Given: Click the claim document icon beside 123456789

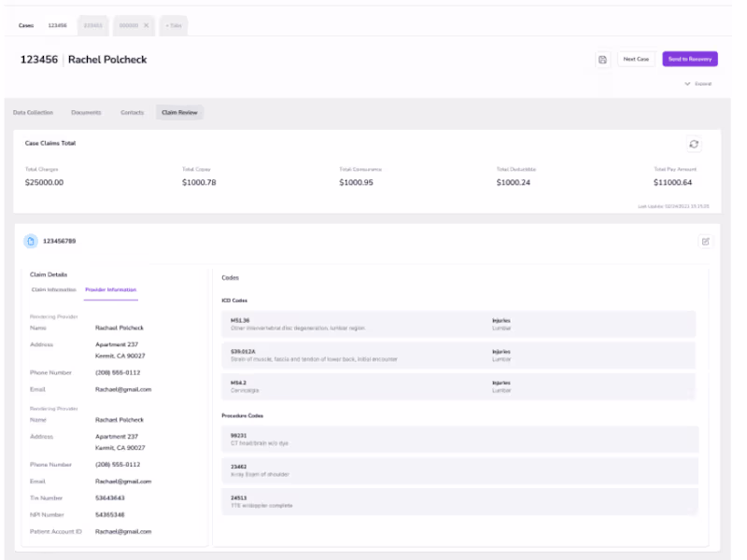Looking at the screenshot, I should coord(31,242).
